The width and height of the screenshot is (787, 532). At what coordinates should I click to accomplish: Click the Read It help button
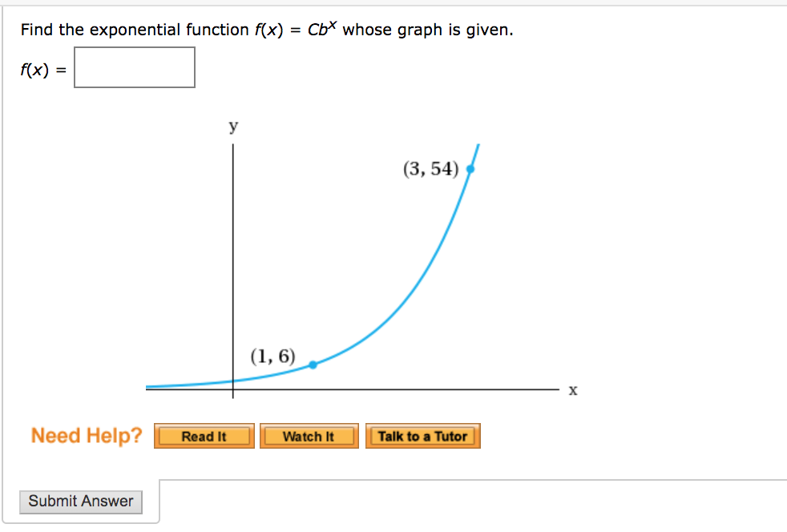point(204,436)
